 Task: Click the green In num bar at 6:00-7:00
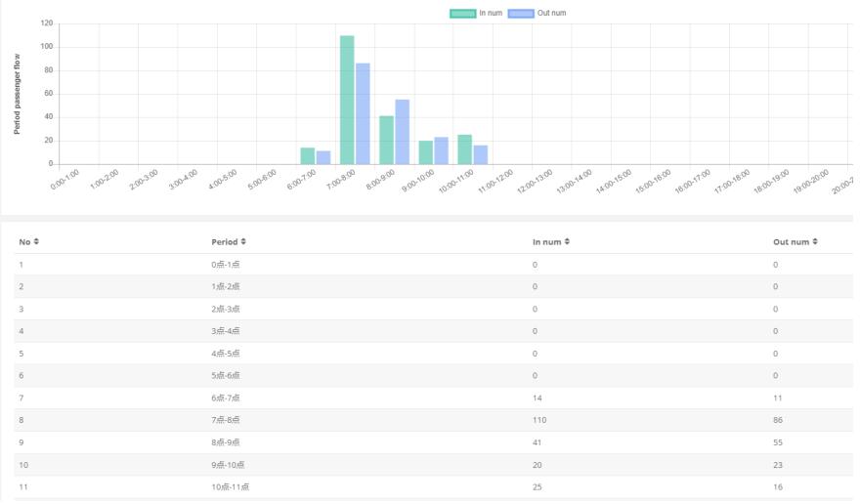(307, 155)
